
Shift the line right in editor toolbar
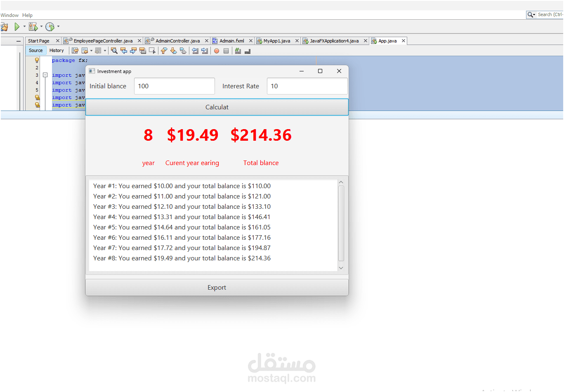click(x=205, y=51)
